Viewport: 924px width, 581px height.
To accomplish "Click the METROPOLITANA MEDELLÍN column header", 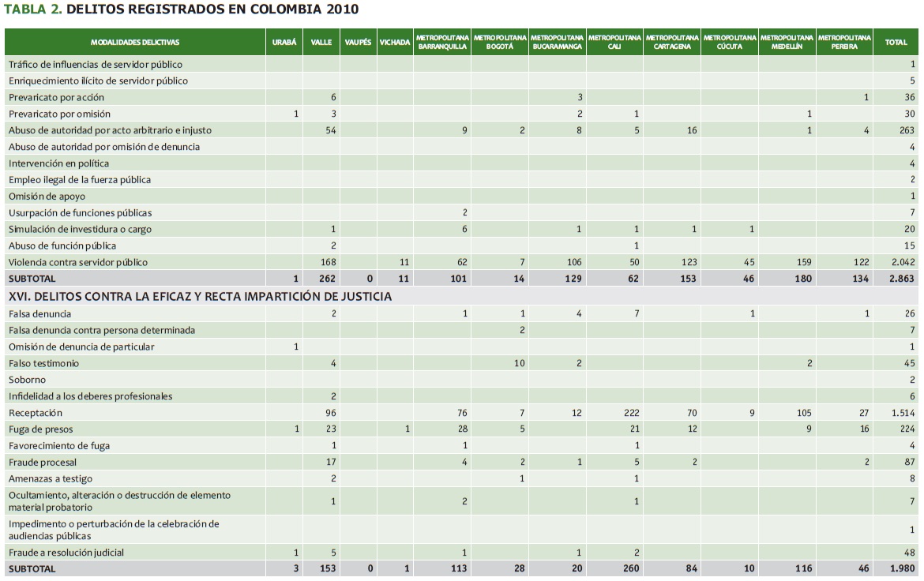I will 787,42.
